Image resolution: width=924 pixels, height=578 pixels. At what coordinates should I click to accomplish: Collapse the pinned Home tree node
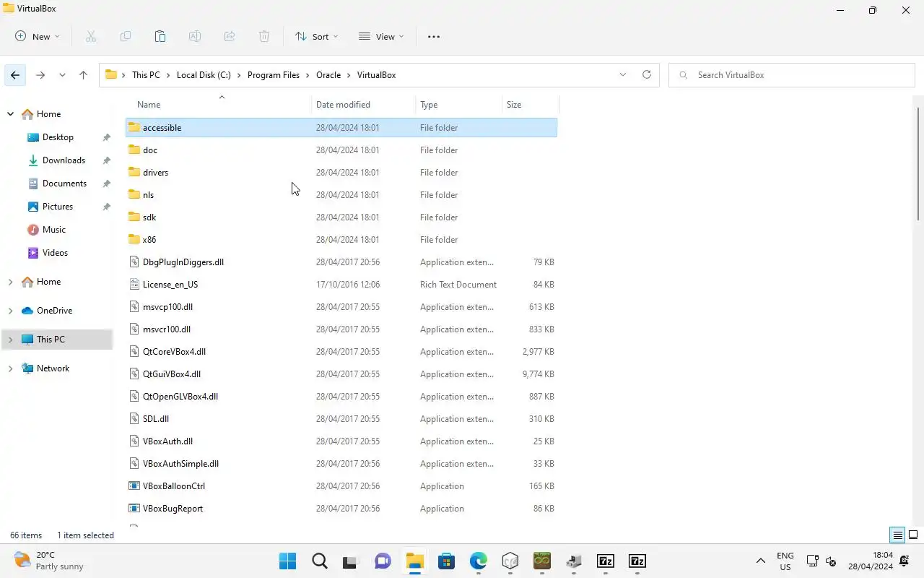coord(10,114)
